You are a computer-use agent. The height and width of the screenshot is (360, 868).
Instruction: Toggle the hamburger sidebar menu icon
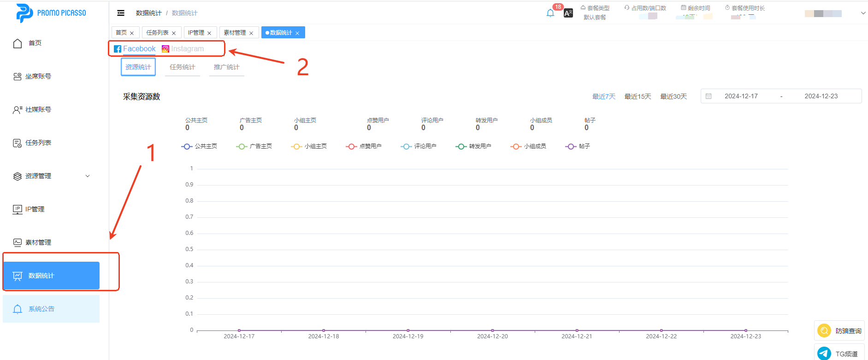pos(121,13)
